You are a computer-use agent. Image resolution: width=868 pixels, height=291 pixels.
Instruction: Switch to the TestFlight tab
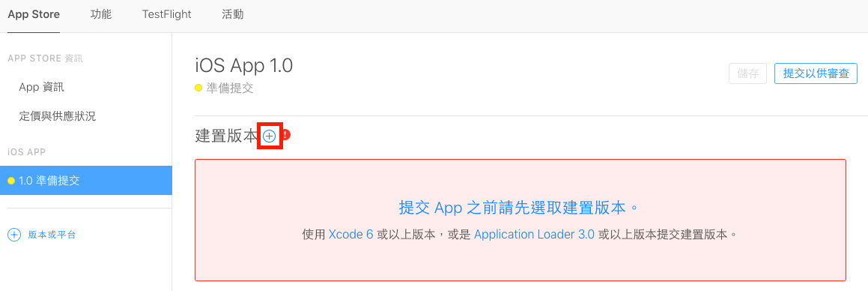(166, 15)
